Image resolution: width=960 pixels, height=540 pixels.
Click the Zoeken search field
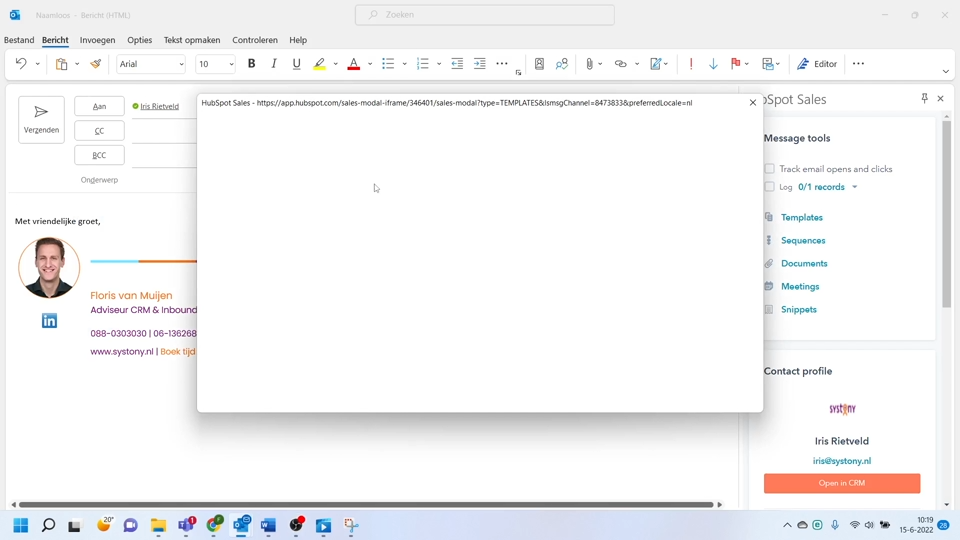[485, 15]
